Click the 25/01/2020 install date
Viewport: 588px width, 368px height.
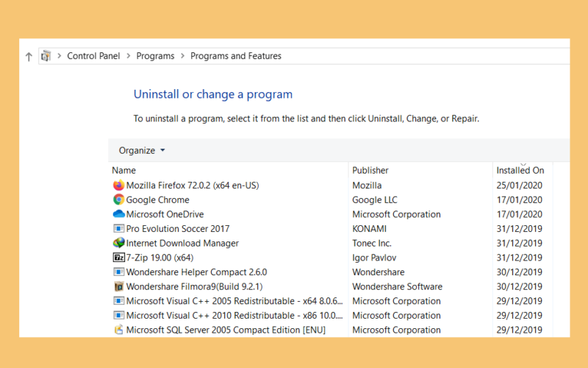(x=520, y=185)
